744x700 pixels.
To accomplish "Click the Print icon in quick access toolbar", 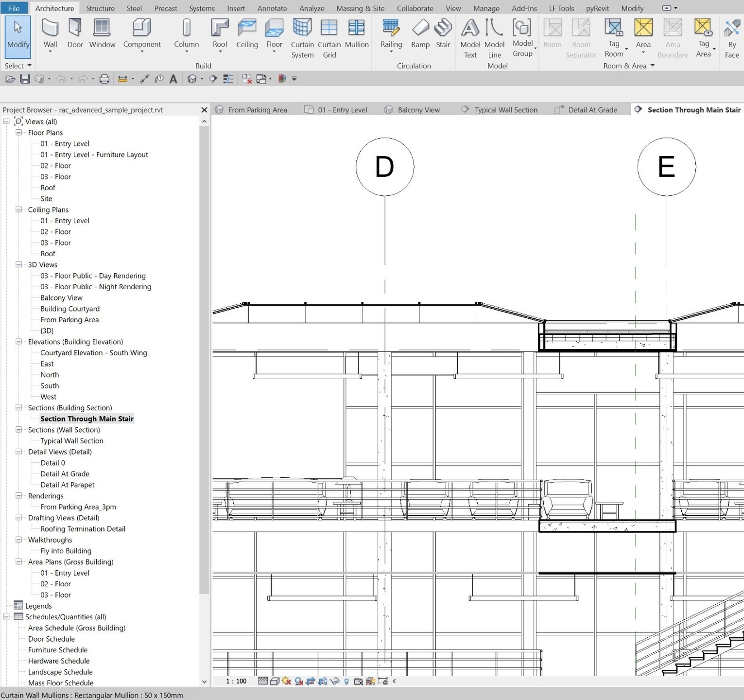I will tap(104, 79).
